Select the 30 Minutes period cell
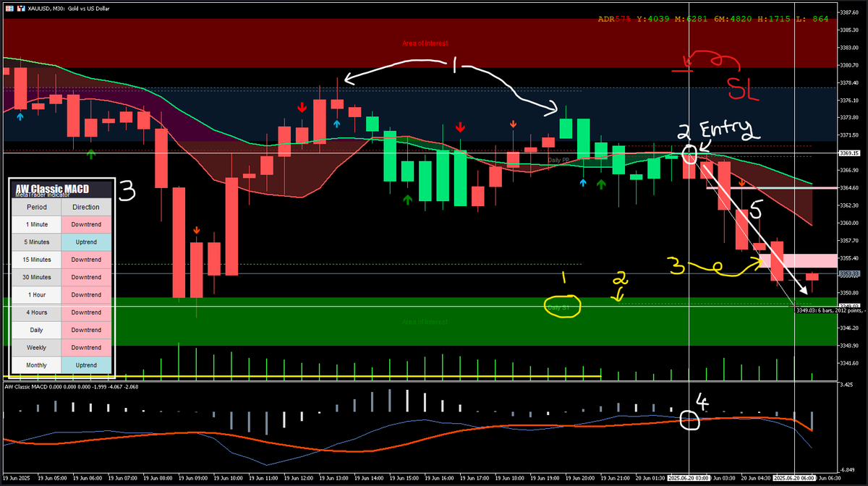 (37, 277)
